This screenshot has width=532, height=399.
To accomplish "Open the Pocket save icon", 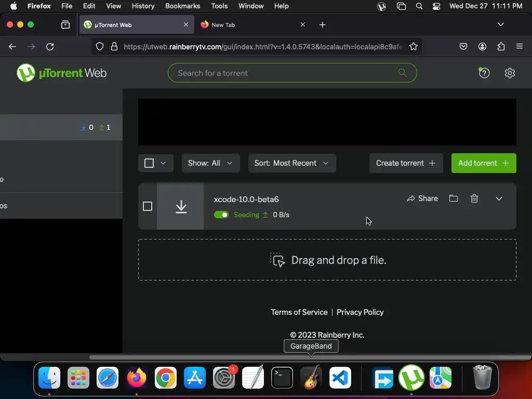I will point(463,46).
